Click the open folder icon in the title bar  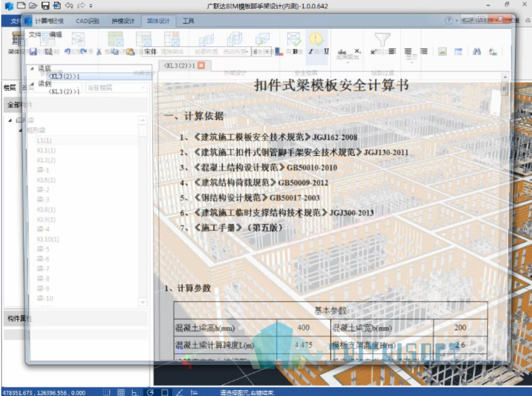tap(33, 6)
